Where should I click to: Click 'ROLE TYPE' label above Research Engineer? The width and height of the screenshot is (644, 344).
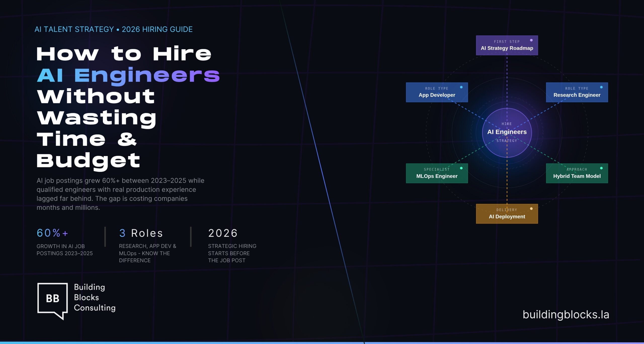pyautogui.click(x=577, y=88)
